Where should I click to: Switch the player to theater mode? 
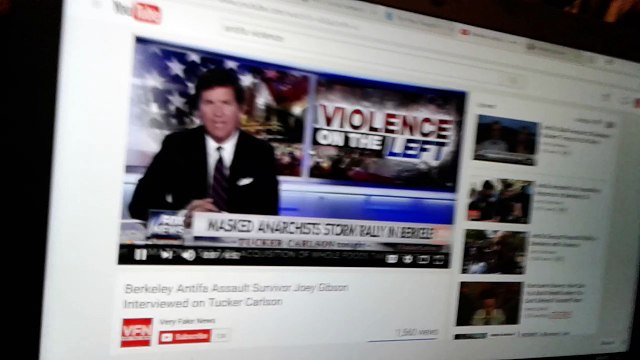click(x=423, y=259)
